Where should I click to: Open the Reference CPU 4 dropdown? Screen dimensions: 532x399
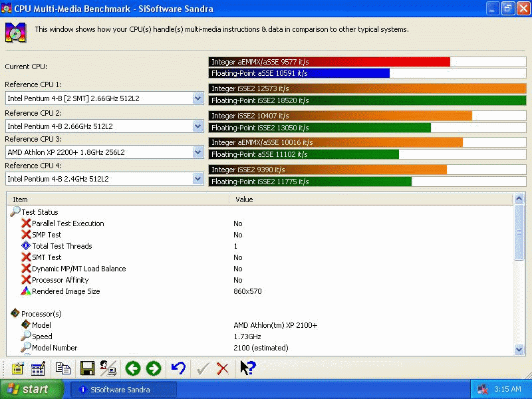(198, 178)
